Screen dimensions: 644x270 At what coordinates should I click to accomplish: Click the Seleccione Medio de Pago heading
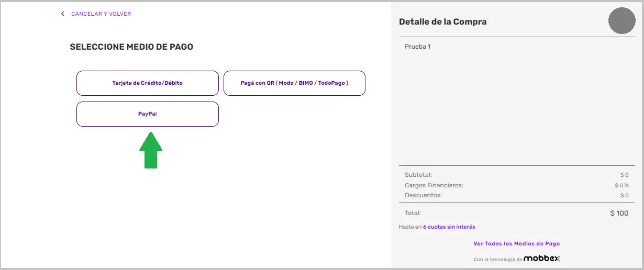click(x=131, y=47)
